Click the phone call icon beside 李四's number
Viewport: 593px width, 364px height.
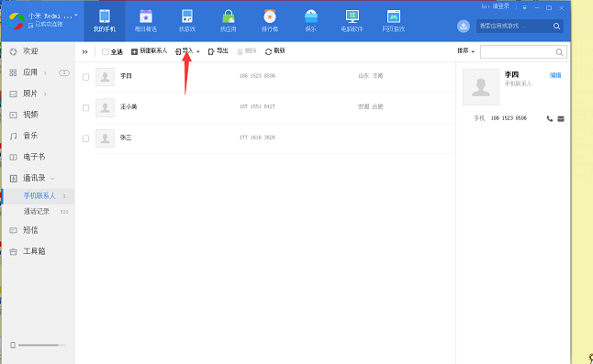(550, 118)
